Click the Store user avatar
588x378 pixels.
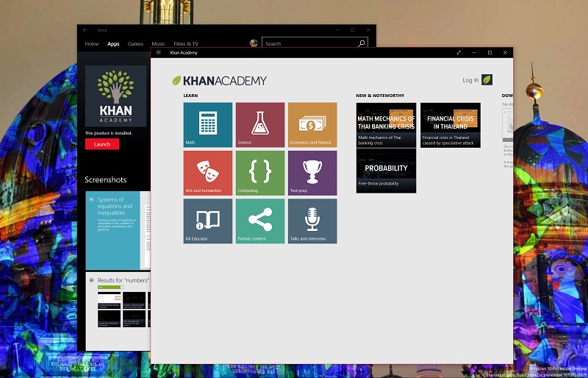coord(254,43)
